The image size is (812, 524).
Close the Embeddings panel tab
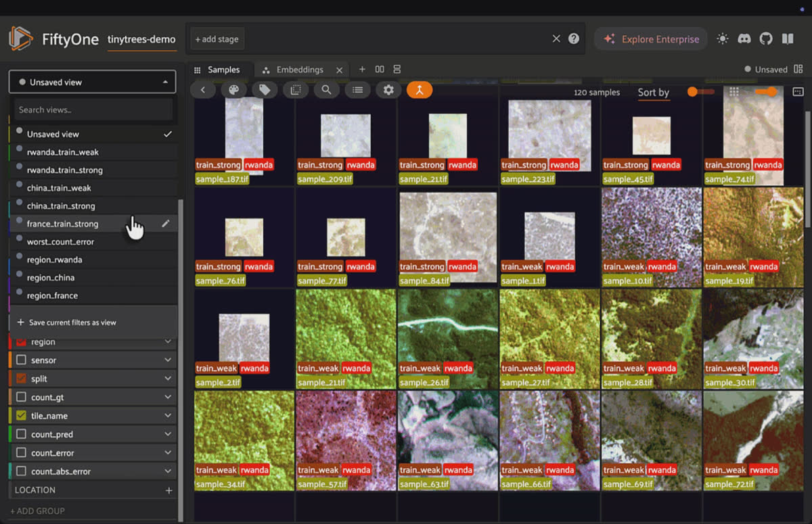pos(340,70)
